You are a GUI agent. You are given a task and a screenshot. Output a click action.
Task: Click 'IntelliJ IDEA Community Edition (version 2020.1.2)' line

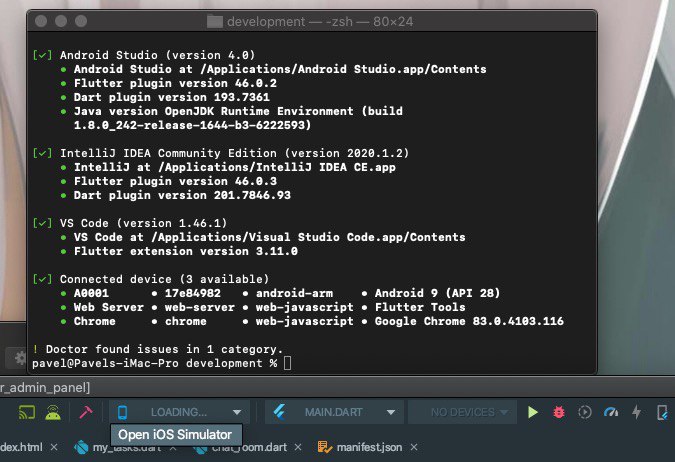pos(235,153)
